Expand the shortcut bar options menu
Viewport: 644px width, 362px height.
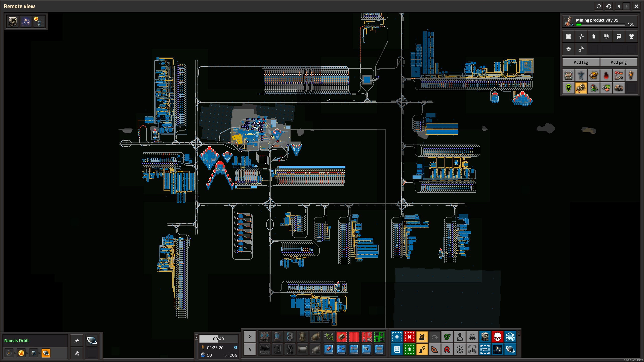point(519,333)
